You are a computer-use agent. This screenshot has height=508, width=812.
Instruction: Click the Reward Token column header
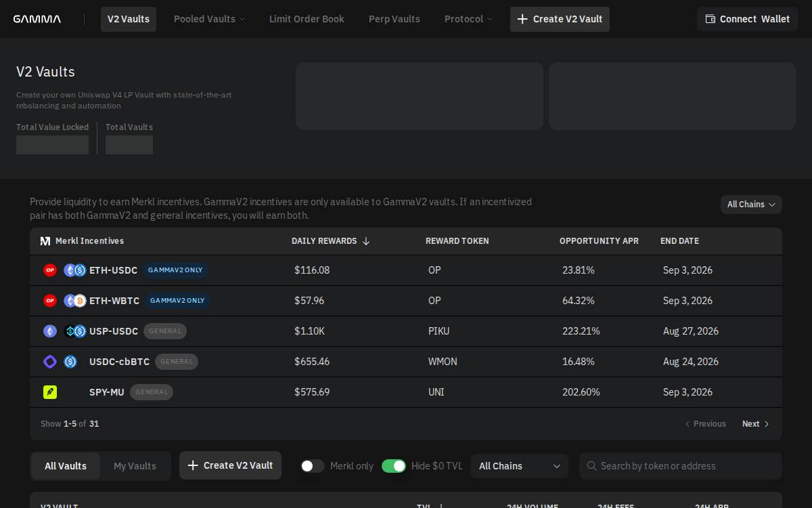tap(457, 241)
